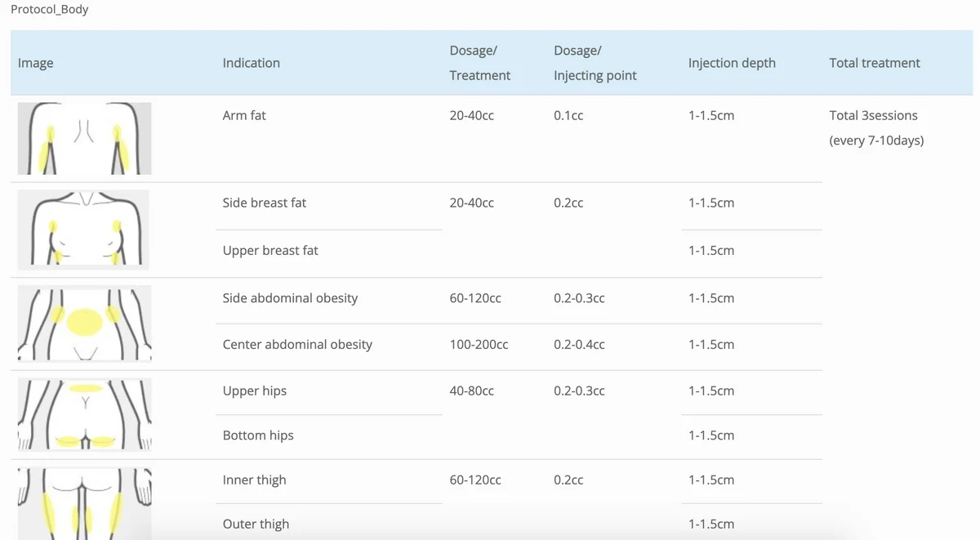Select the Arm fat indication cell

[x=244, y=115]
